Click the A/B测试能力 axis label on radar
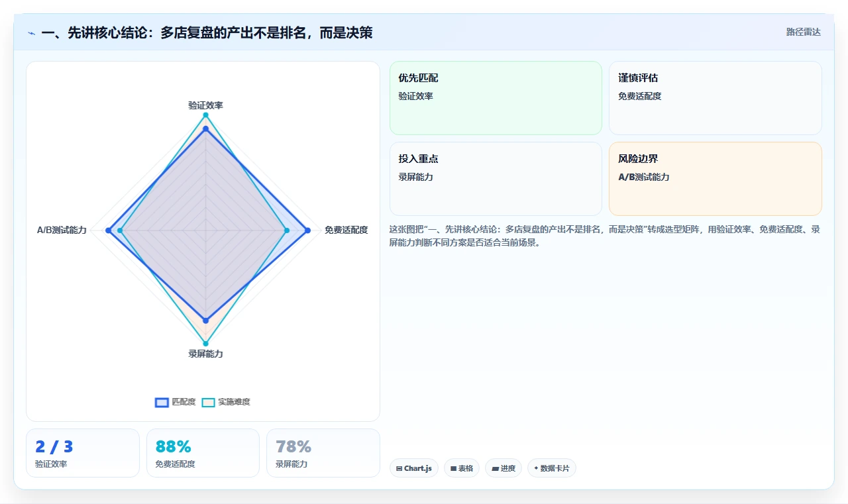Screen dimensions: 848x504 point(62,230)
